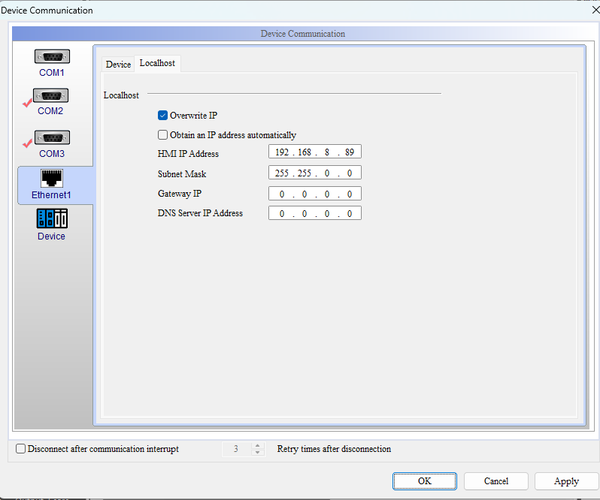Open the Device icon in sidebar
This screenshot has width=600, height=500.
pos(52,224)
